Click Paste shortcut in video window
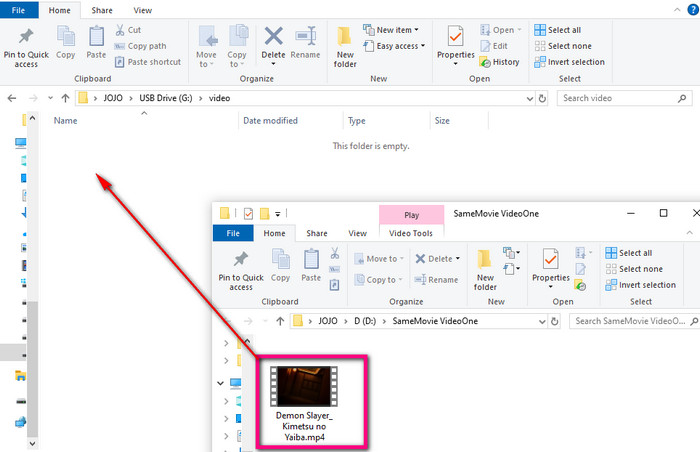The height and width of the screenshot is (452, 700). point(148,62)
